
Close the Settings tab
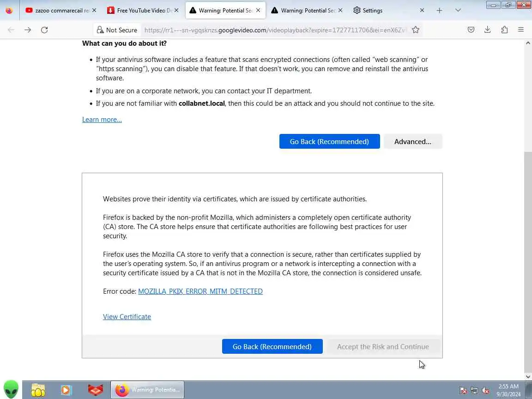(422, 11)
